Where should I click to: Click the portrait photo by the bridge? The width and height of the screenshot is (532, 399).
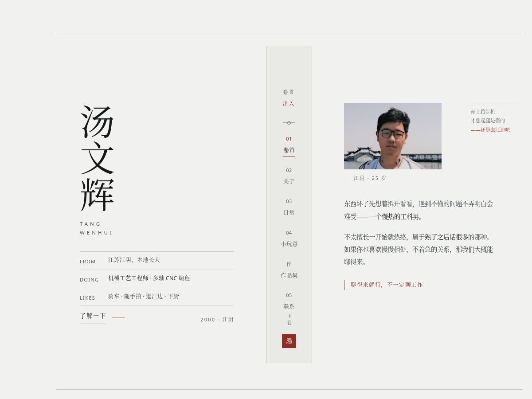393,136
